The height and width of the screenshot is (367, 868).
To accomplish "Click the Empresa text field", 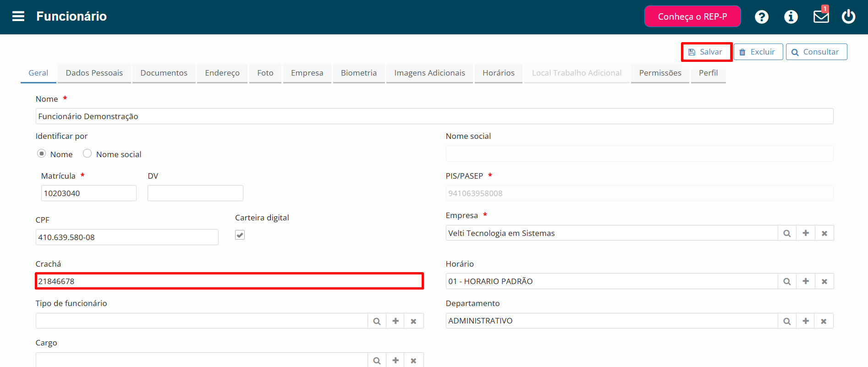I will tap(612, 233).
